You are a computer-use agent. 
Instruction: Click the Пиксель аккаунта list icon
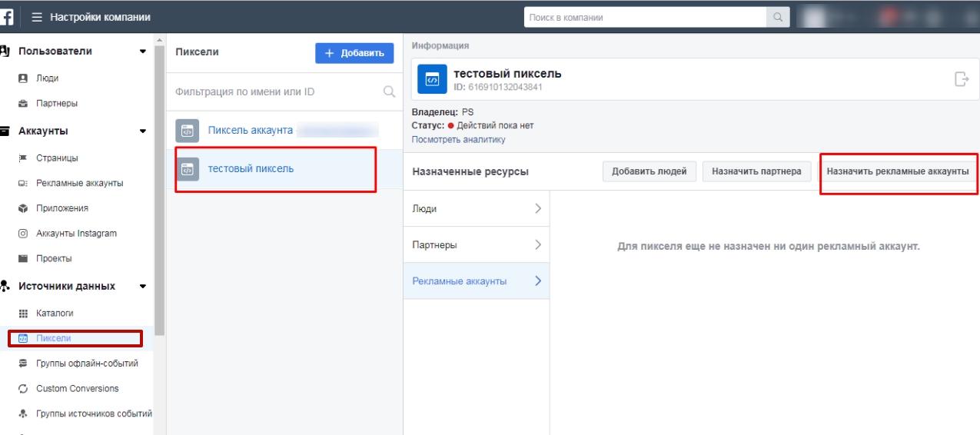187,131
